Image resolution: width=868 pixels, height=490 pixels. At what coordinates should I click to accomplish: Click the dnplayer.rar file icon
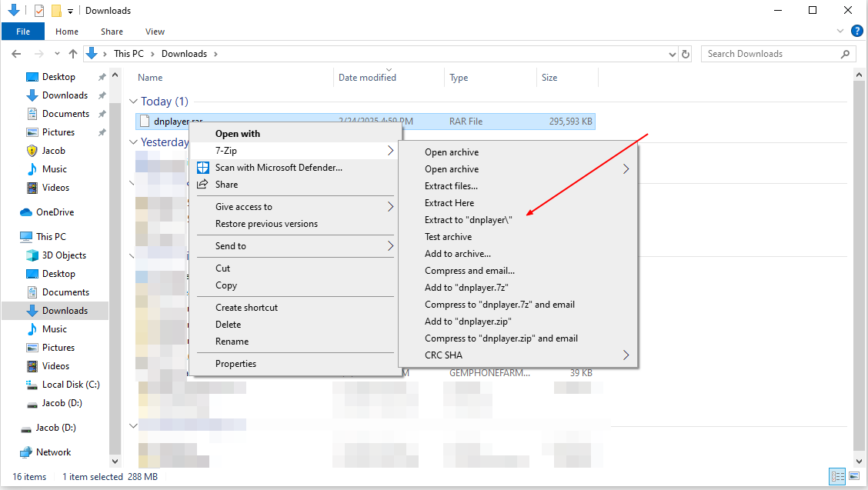(145, 122)
